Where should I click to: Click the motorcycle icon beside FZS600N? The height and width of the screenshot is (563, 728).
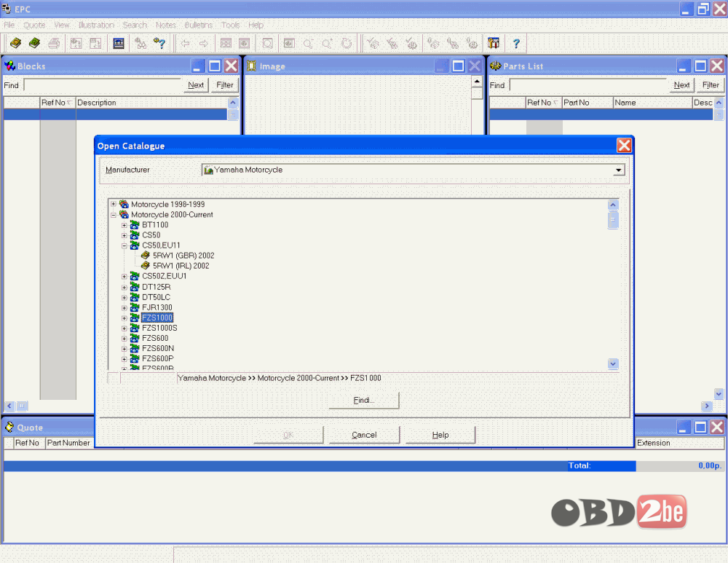(x=135, y=348)
